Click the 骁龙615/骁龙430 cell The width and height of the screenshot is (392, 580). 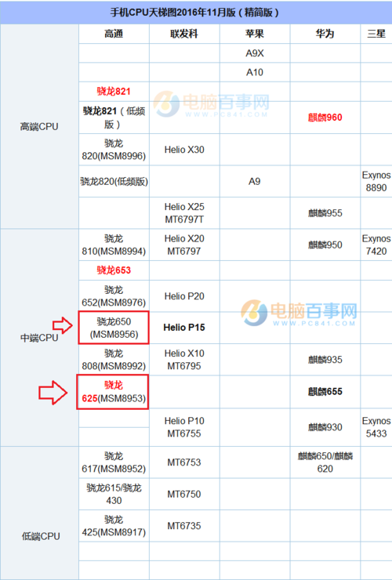pyautogui.click(x=114, y=495)
